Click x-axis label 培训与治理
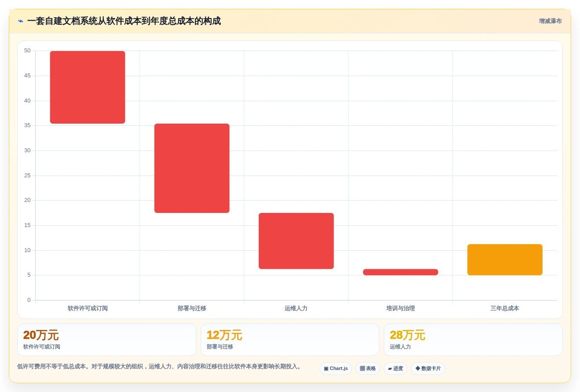The width and height of the screenshot is (580, 392). click(400, 308)
